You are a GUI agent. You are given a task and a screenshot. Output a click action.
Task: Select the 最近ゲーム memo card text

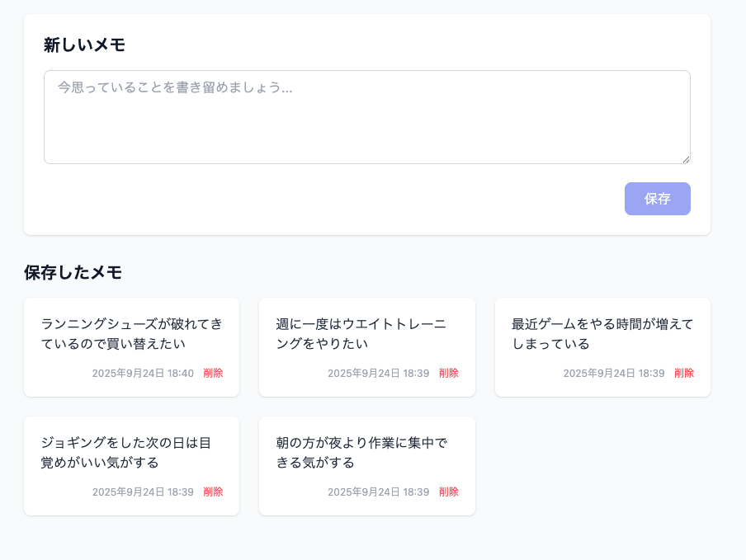click(x=602, y=334)
